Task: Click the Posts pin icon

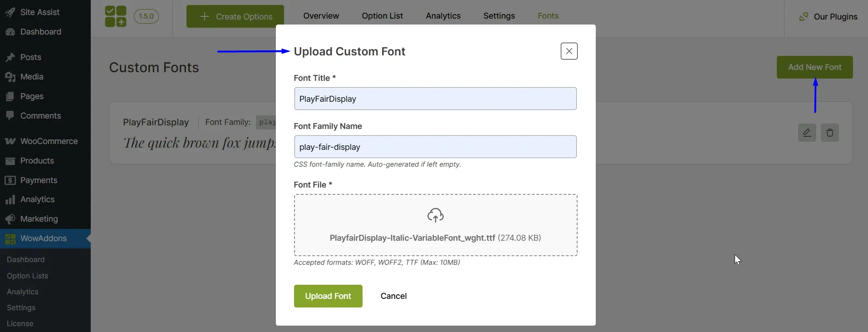Action: 10,57
